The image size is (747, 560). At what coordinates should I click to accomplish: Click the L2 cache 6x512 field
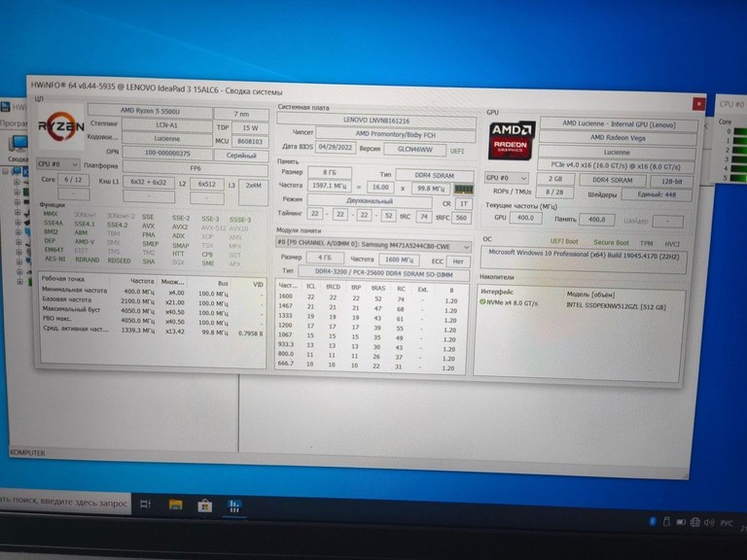point(207,184)
